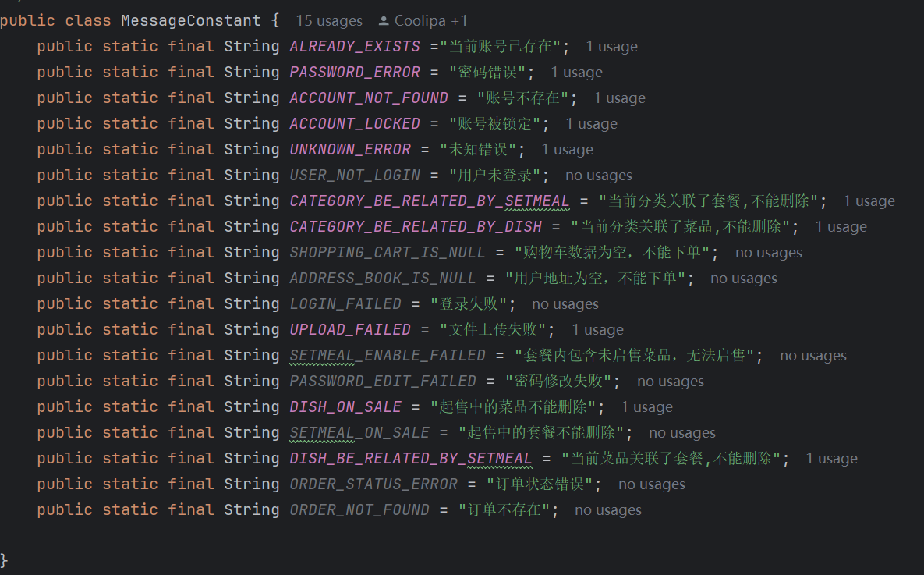Image resolution: width=924 pixels, height=575 pixels.
Task: Click the string "密码错误"
Action: click(x=487, y=73)
